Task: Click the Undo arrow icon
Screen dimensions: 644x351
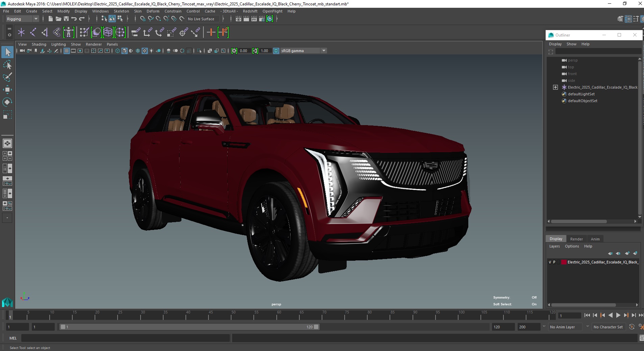Action: pyautogui.click(x=74, y=19)
